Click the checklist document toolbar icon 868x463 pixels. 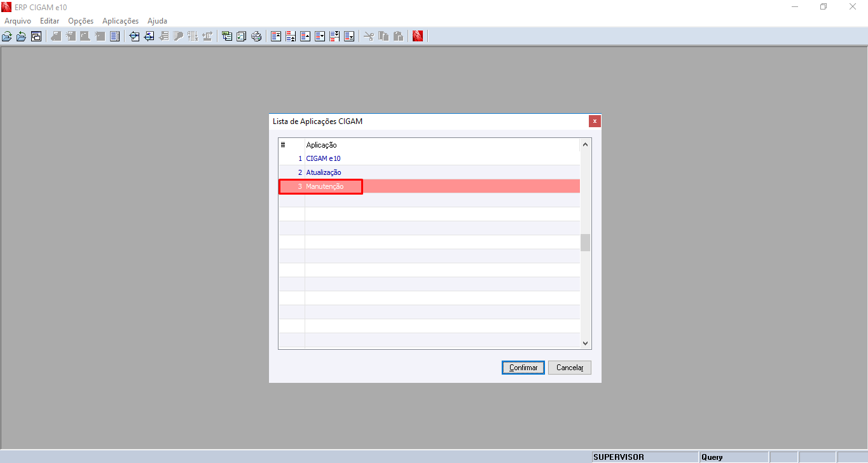tap(242, 36)
